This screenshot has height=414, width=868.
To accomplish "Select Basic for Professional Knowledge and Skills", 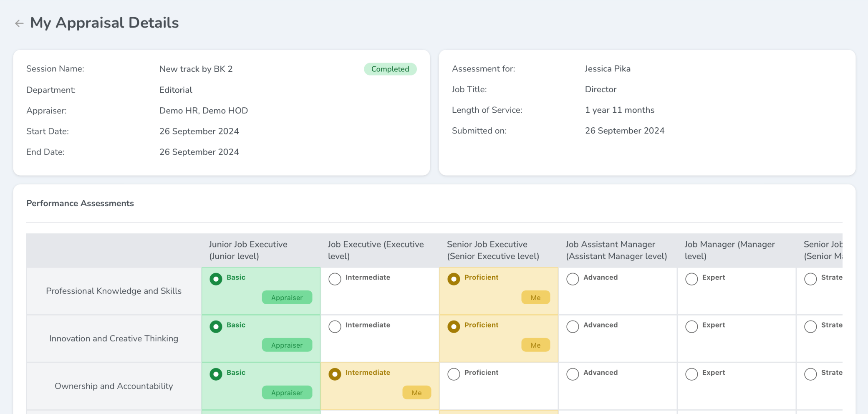I will [216, 279].
